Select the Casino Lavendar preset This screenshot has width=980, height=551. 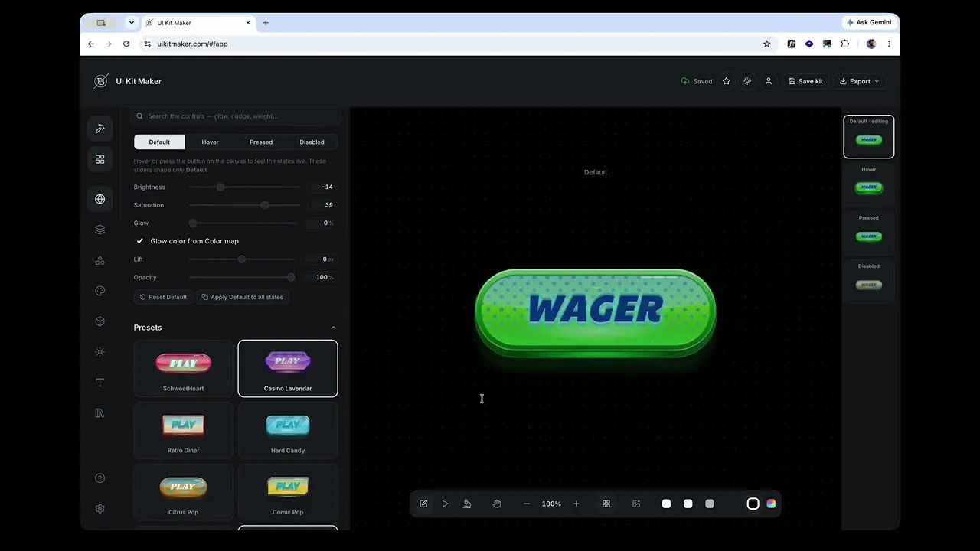[x=288, y=368]
